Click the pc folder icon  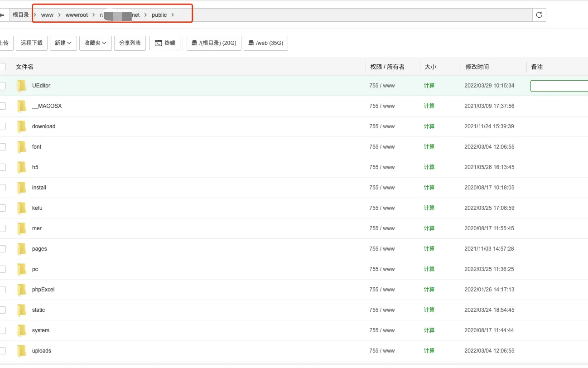tap(22, 269)
